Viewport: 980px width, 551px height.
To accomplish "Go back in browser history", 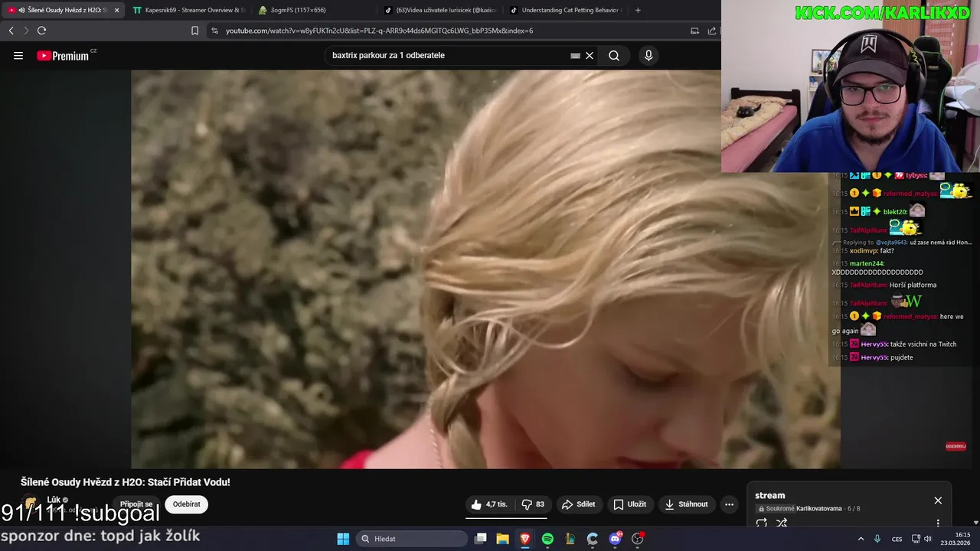I will click(11, 31).
